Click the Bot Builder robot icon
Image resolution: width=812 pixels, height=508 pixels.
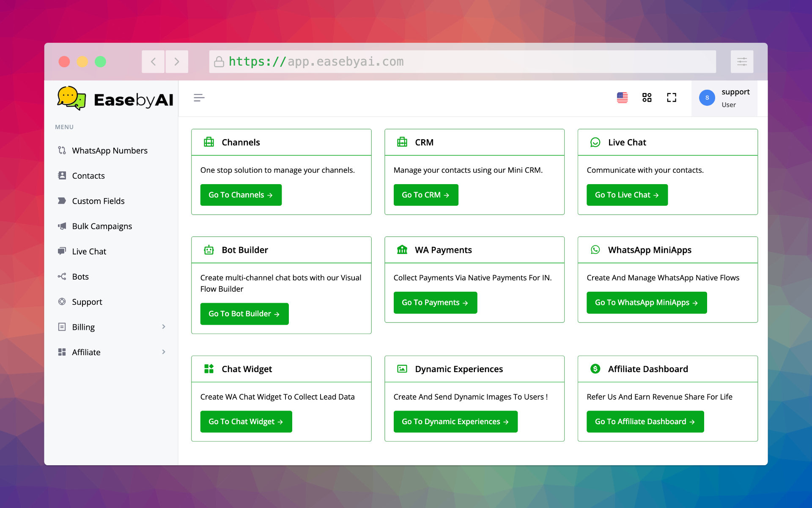[209, 250]
